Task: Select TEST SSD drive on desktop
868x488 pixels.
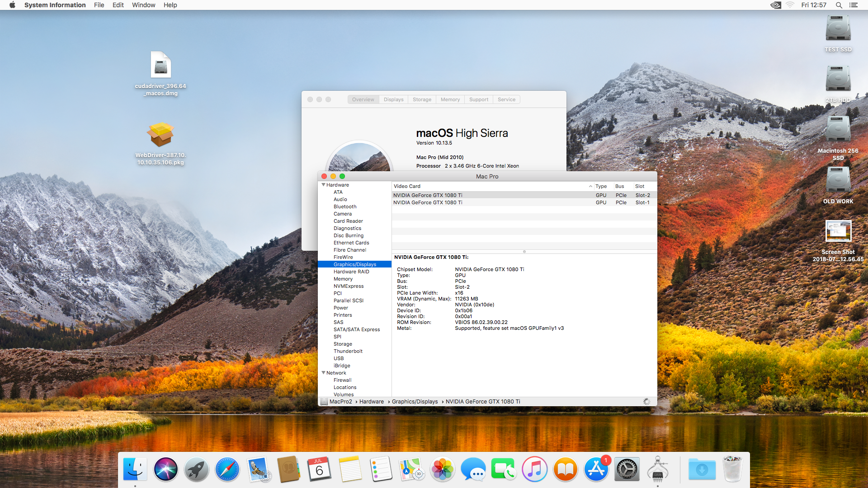Action: pos(838,28)
